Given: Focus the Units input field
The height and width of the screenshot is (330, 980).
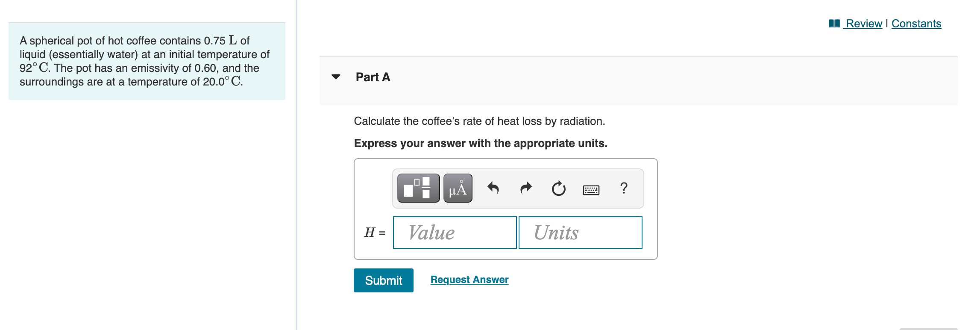Looking at the screenshot, I should [x=580, y=233].
